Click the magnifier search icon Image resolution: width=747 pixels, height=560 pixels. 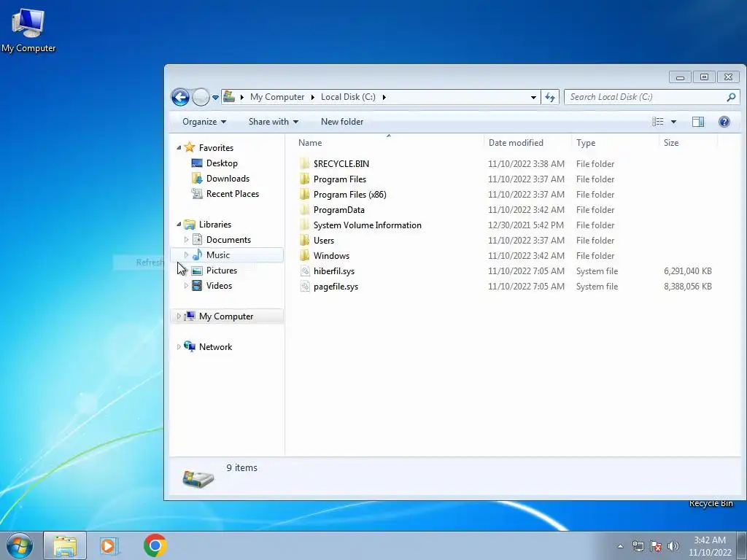(731, 97)
